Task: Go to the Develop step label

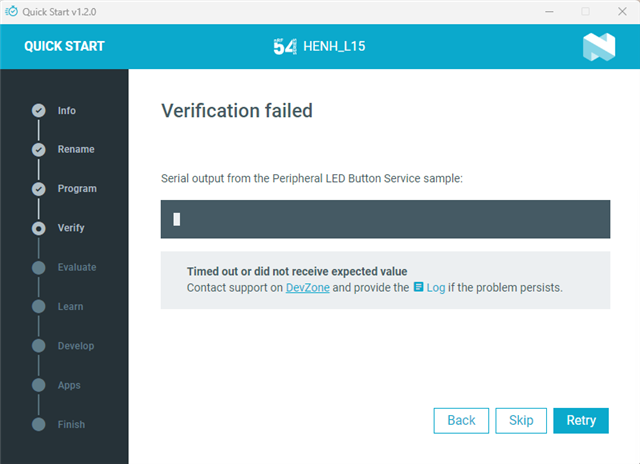Action: tap(76, 346)
